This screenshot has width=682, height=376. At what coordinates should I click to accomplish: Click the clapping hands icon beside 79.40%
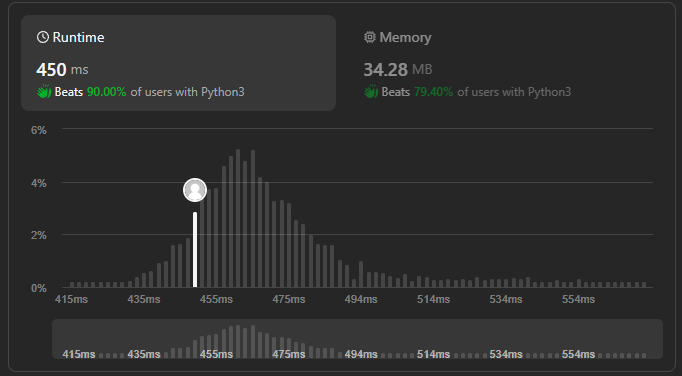(x=371, y=92)
